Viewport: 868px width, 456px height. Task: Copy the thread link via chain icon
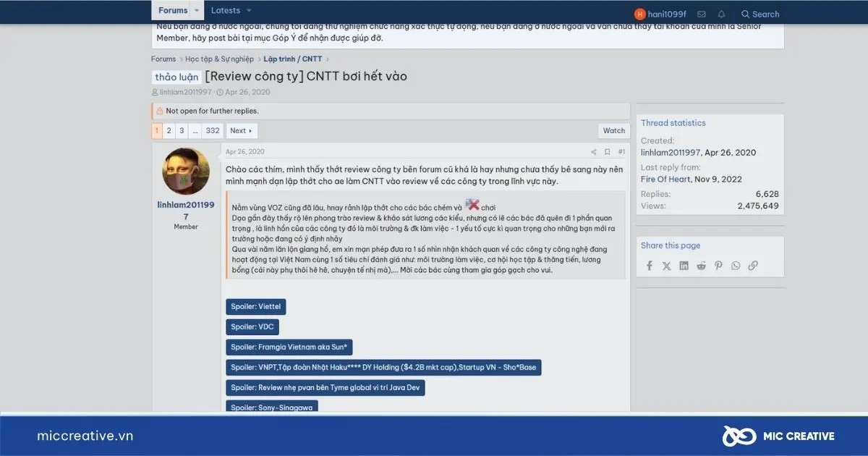point(753,266)
